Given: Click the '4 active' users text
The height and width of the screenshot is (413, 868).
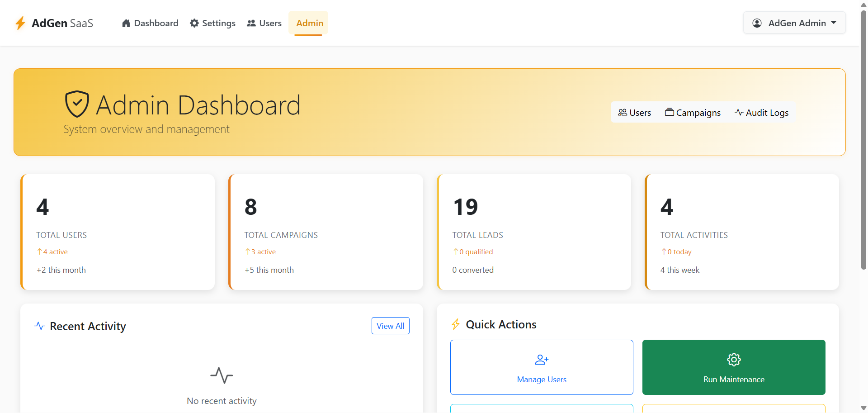Looking at the screenshot, I should point(56,252).
